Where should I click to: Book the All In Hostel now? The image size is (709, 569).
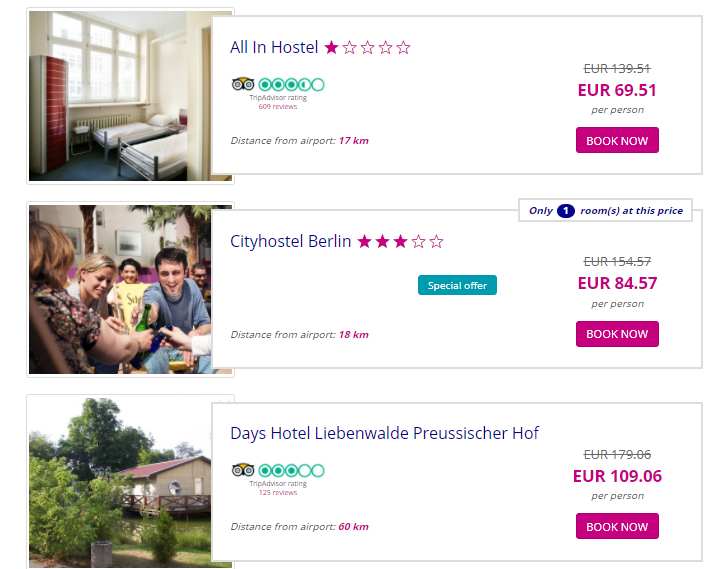[617, 141]
